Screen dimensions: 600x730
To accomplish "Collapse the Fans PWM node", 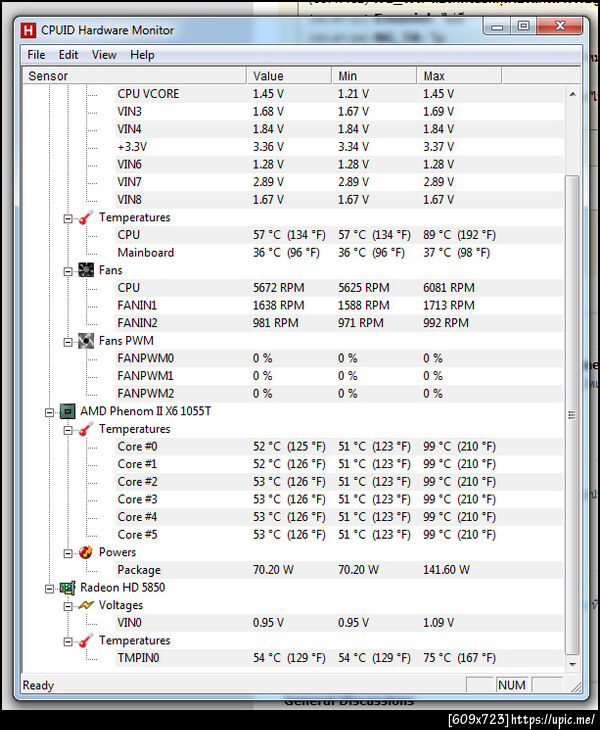I will coord(68,342).
